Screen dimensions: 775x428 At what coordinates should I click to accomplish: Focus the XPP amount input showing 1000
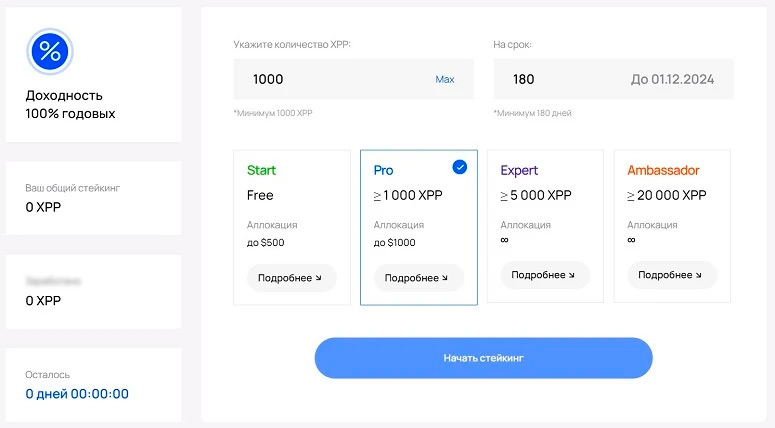point(330,79)
